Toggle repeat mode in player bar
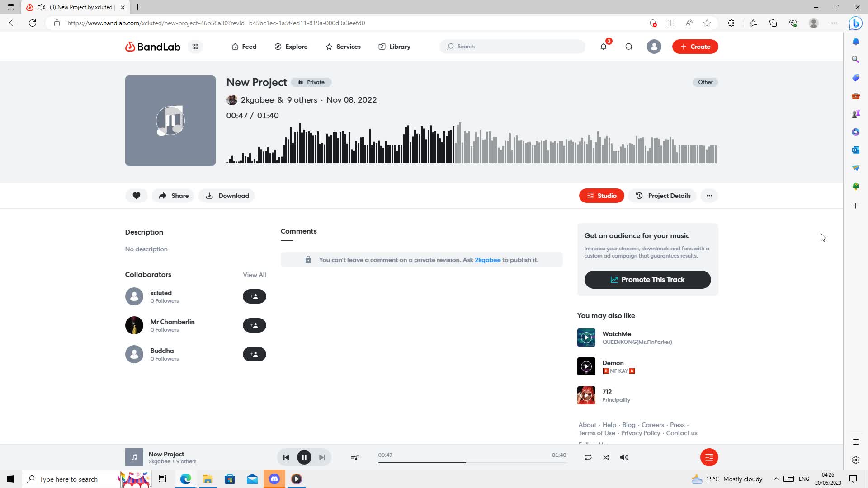868x488 pixels. click(588, 457)
